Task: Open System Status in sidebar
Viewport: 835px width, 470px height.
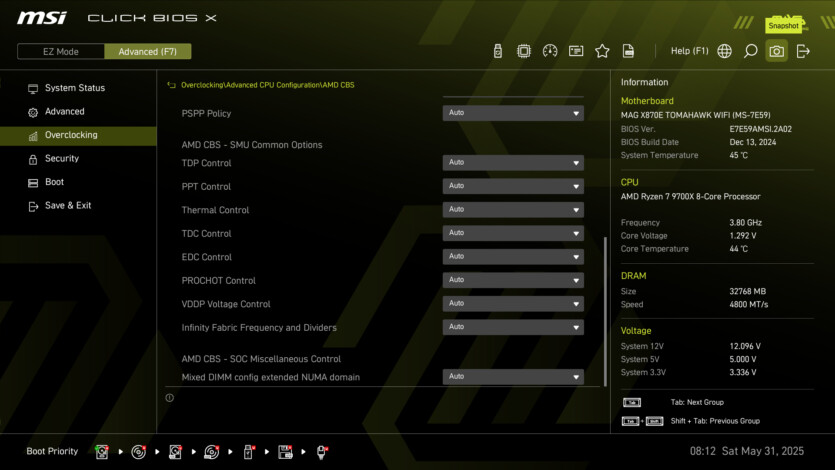Action: [x=78, y=88]
